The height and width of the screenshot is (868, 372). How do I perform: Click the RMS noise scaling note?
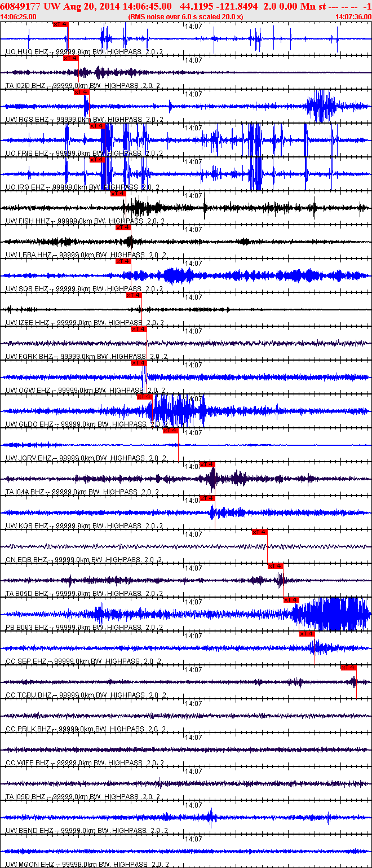tap(186, 16)
